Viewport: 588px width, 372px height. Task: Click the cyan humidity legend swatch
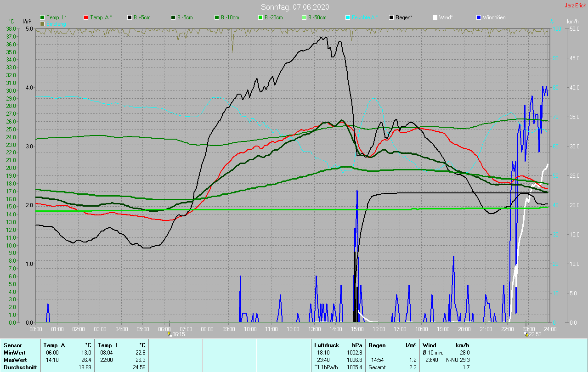(348, 17)
